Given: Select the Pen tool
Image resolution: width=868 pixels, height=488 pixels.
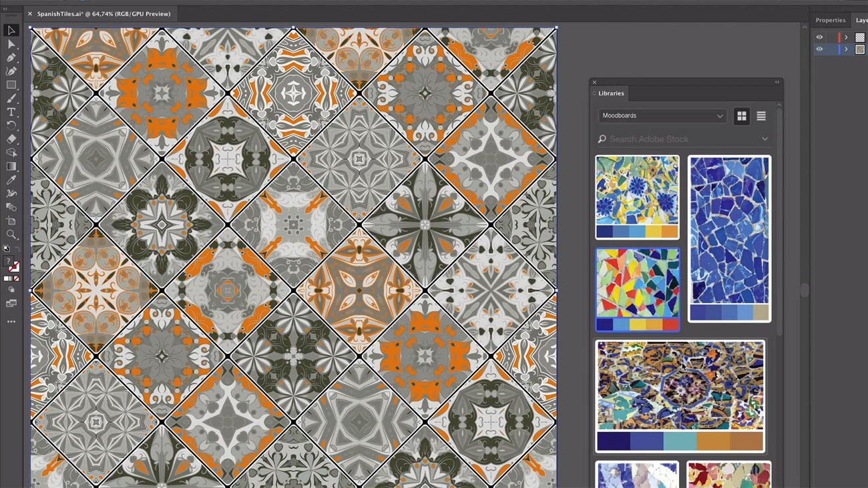Looking at the screenshot, I should [11, 57].
